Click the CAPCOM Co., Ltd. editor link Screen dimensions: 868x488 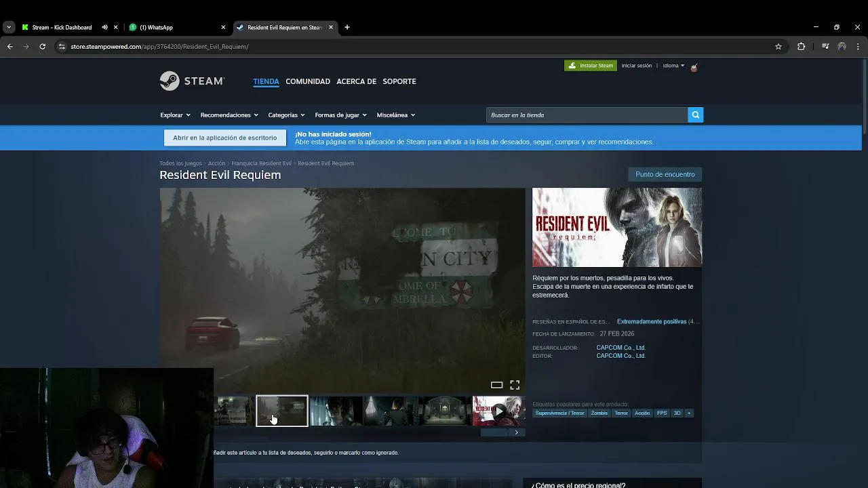click(620, 356)
